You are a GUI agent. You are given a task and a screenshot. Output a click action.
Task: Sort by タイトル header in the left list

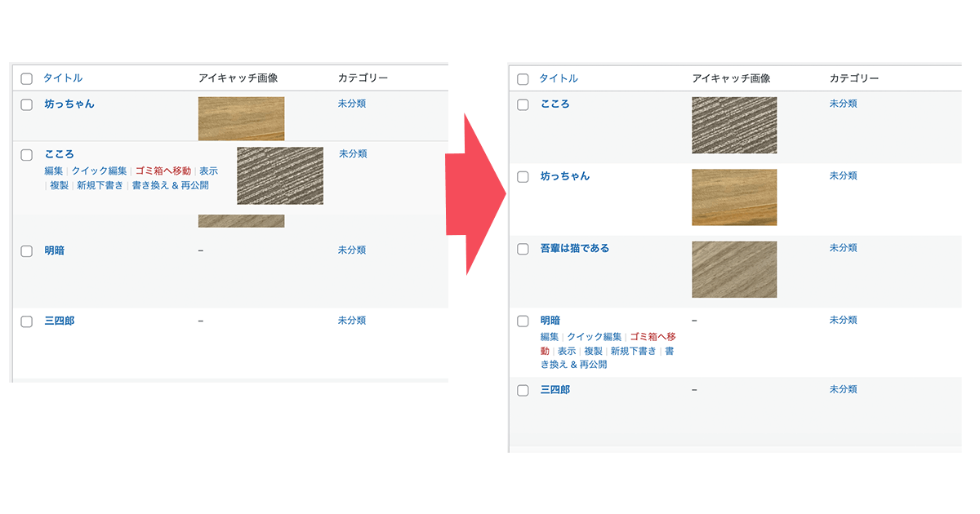pyautogui.click(x=63, y=78)
